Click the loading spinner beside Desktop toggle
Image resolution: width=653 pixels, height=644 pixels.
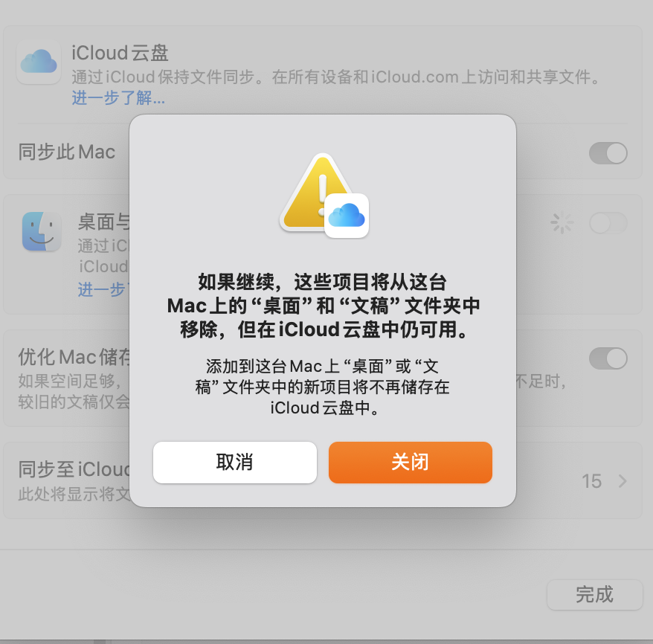coord(562,222)
